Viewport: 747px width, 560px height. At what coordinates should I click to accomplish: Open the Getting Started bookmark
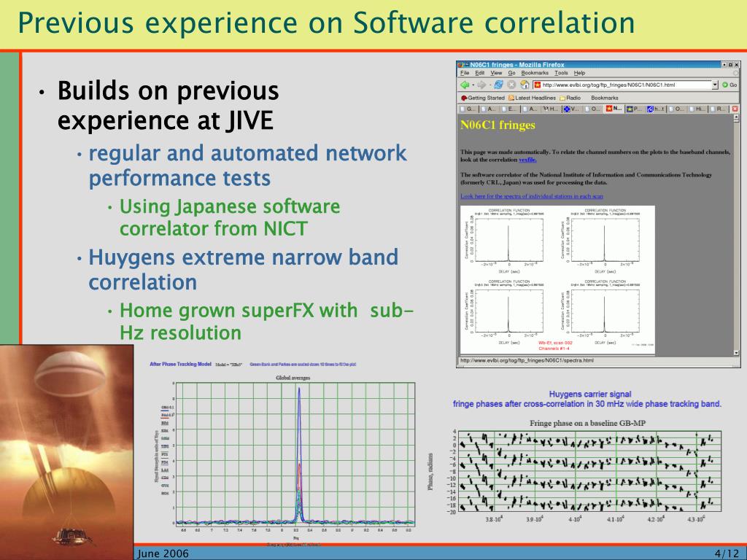pos(483,98)
